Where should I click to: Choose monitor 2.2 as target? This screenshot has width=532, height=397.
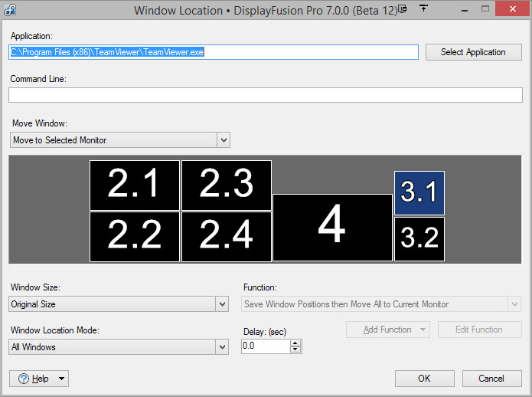tap(134, 236)
